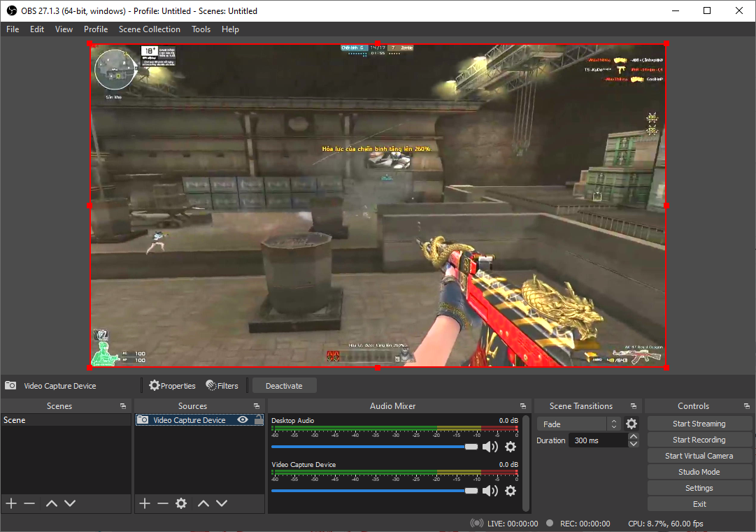Open the Edit menu

[x=36, y=29]
